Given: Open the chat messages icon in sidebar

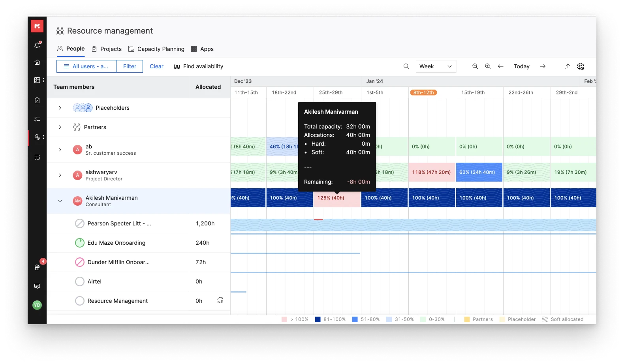Looking at the screenshot, I should click(x=37, y=286).
